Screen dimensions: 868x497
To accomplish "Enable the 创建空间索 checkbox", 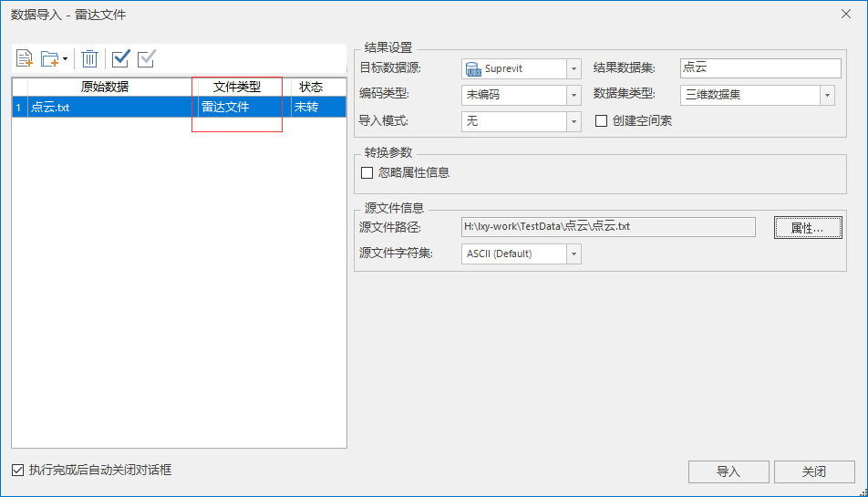I will tap(601, 120).
